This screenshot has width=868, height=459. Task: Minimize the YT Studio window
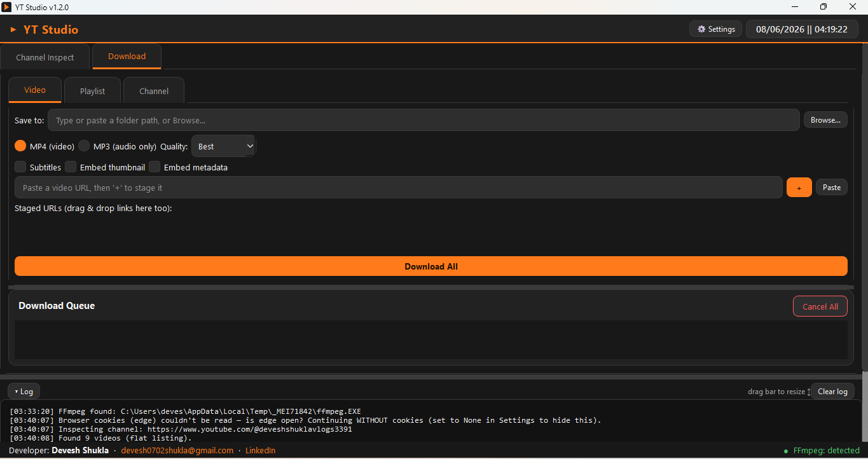click(795, 7)
